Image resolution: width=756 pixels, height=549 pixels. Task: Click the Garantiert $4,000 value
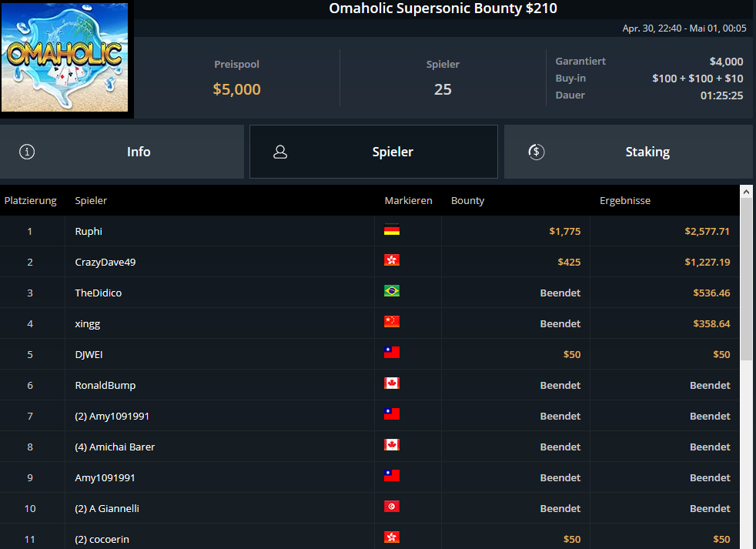[x=726, y=62]
